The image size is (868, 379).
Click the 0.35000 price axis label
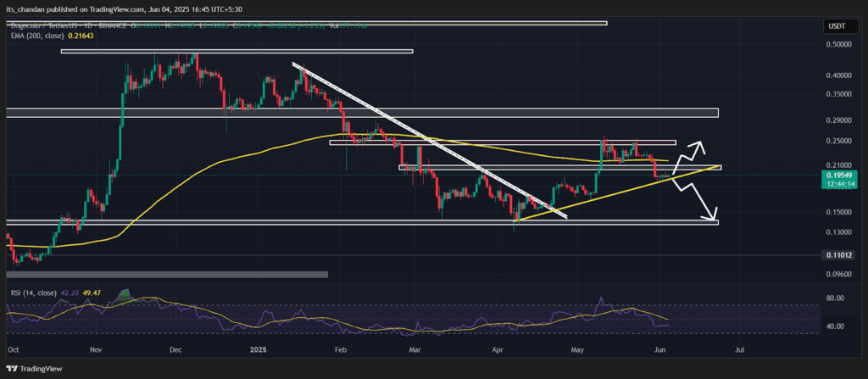(x=838, y=94)
